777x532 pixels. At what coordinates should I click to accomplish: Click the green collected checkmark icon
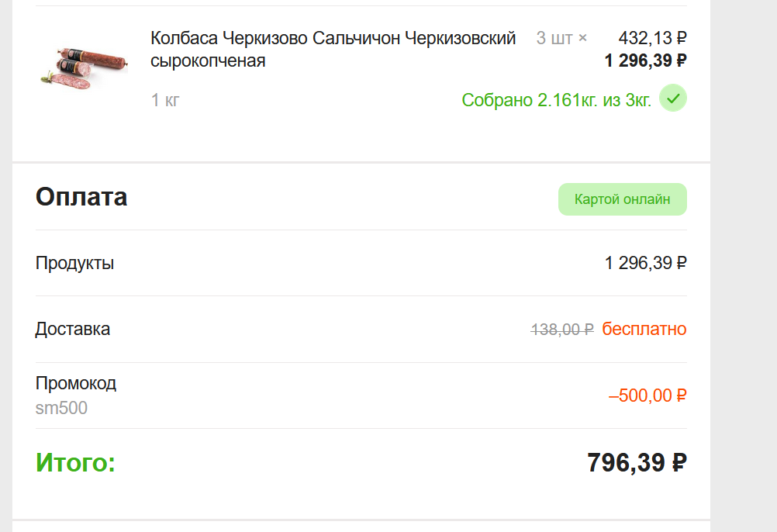point(673,98)
